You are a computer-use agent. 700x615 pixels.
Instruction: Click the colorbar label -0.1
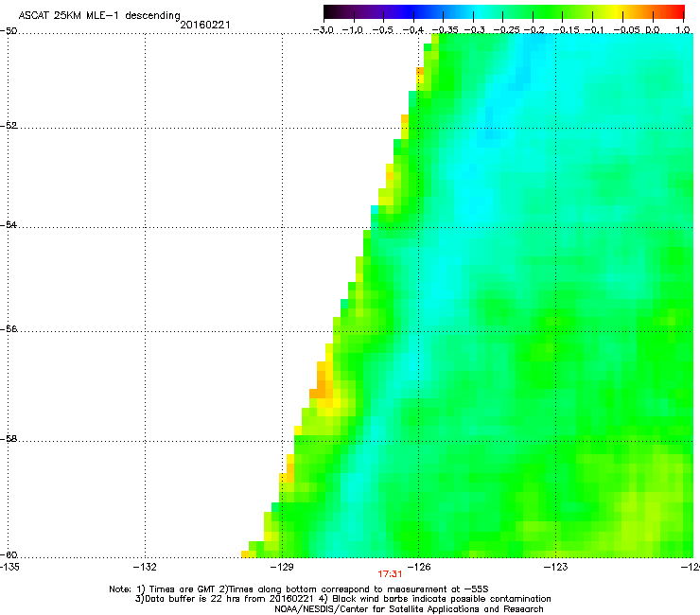(594, 30)
